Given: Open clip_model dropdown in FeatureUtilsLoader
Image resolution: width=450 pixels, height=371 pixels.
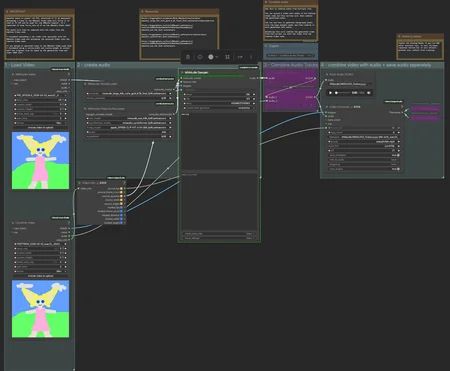Looking at the screenshot, I should pyautogui.click(x=129, y=127).
